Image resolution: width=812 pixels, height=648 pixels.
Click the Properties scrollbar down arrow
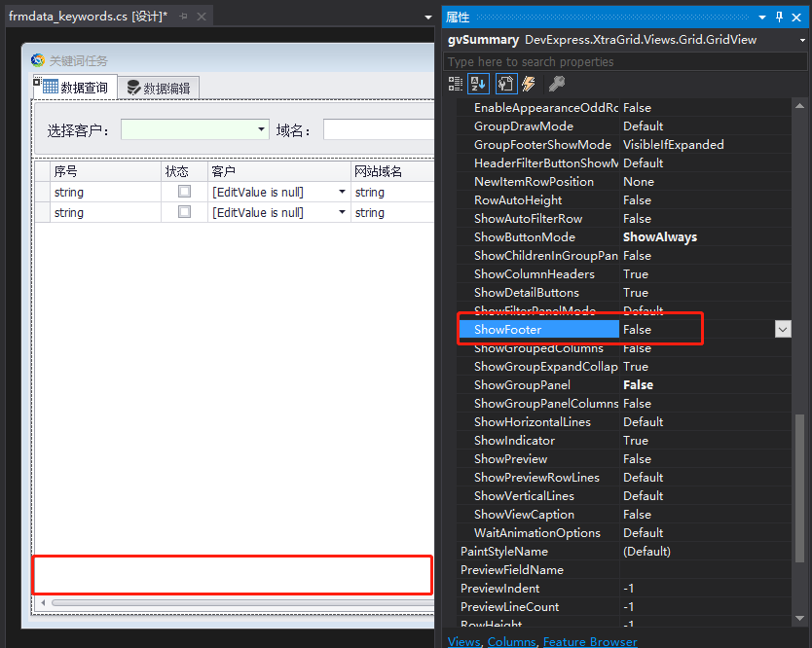point(799,618)
